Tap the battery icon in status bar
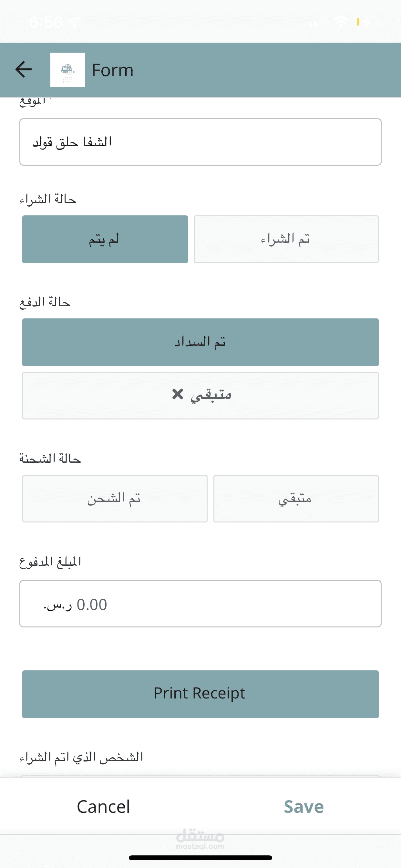 pos(367,22)
